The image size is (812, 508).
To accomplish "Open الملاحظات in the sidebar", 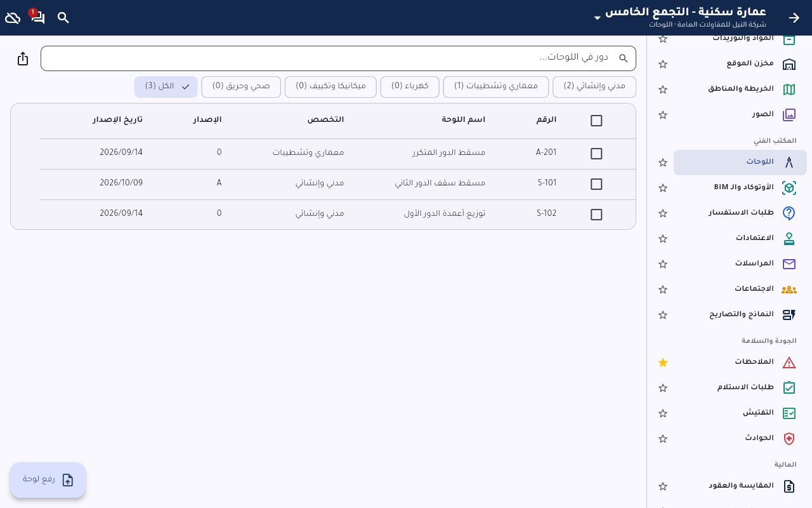I will 740,363.
